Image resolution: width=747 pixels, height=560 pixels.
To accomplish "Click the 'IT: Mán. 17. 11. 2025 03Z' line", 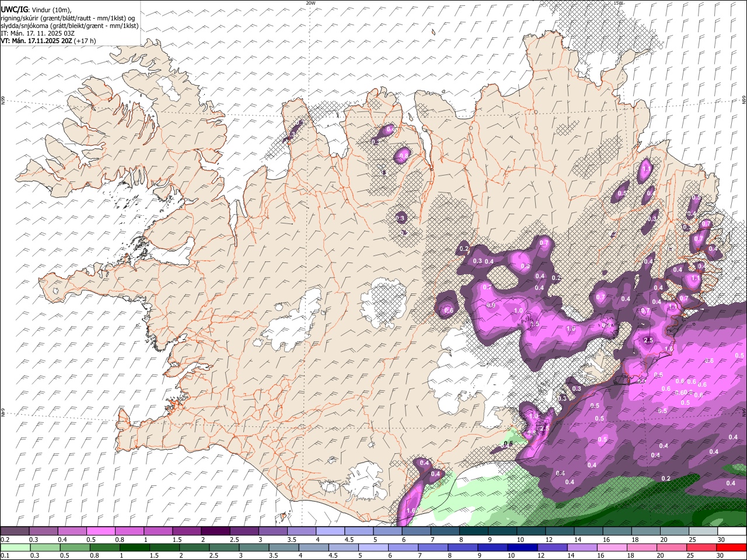I will coord(38,33).
